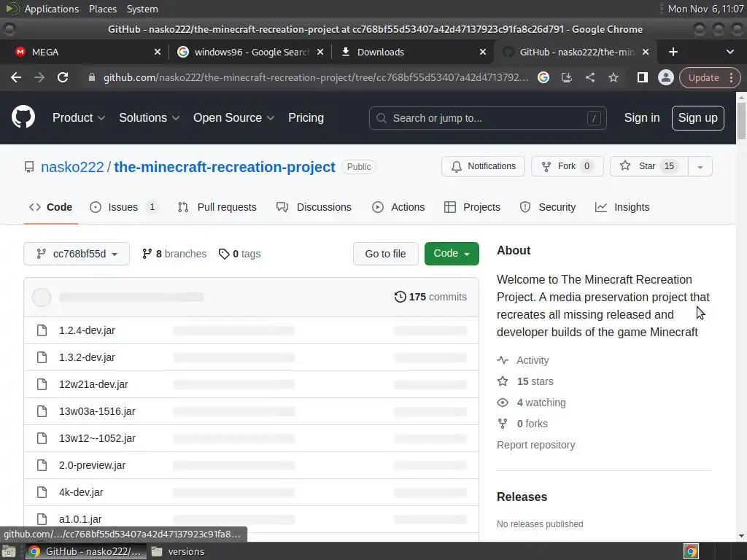Open the Discussions tab
This screenshot has height=560, width=747.
point(314,207)
